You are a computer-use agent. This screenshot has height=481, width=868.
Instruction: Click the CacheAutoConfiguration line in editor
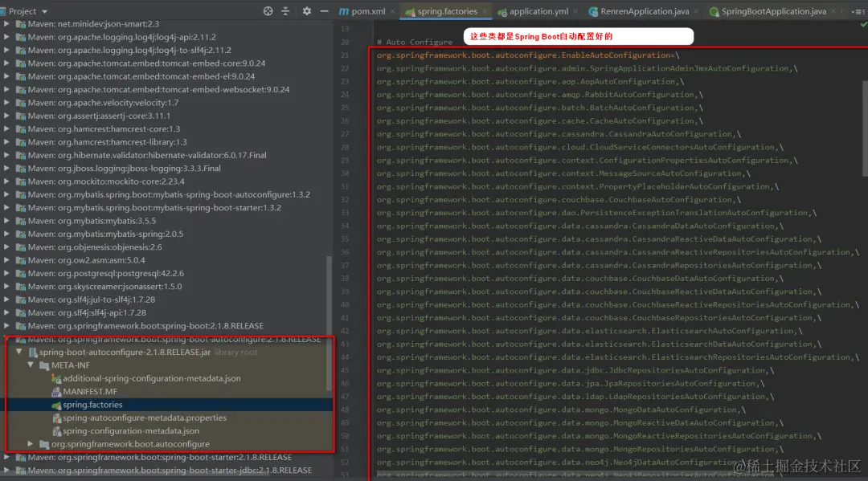pyautogui.click(x=540, y=121)
